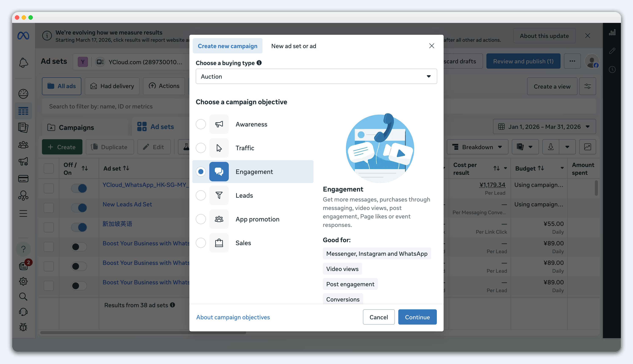633x364 pixels.
Task: Click Cancel in the campaign dialog
Action: click(379, 317)
